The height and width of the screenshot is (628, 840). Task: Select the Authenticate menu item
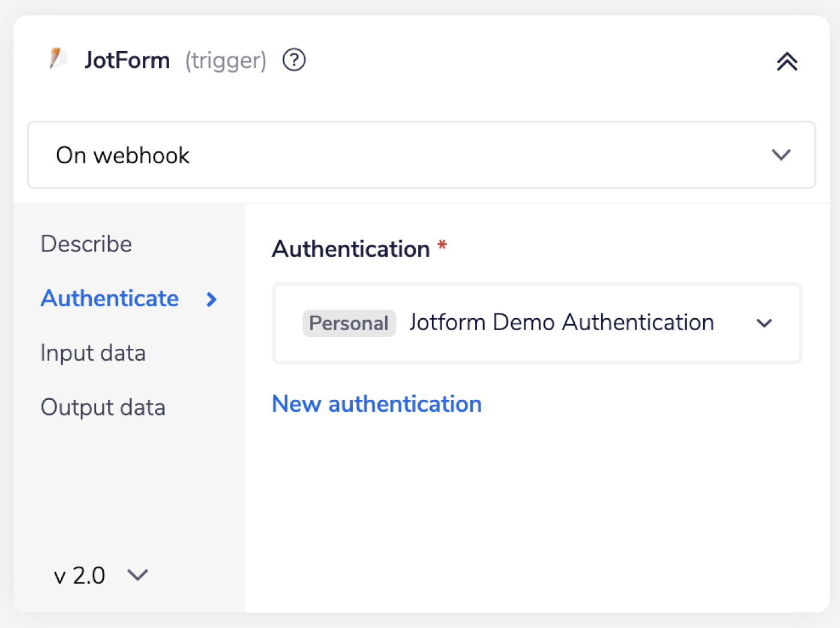(109, 298)
